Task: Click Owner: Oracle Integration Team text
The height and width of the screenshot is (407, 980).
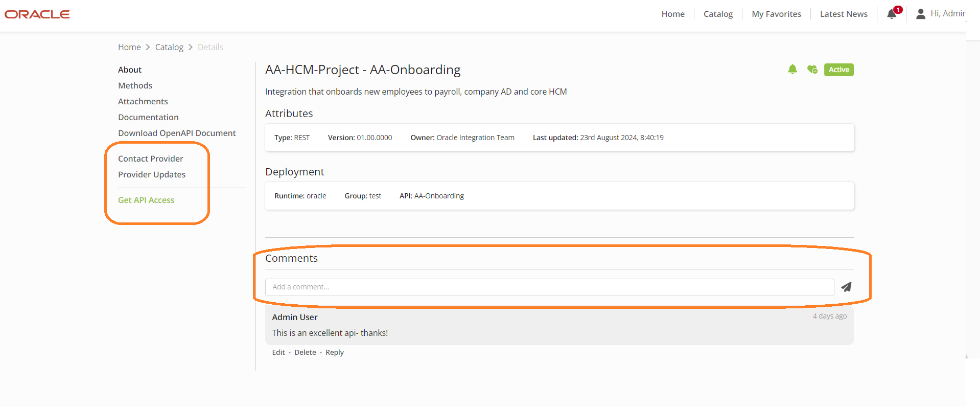Action: (462, 138)
